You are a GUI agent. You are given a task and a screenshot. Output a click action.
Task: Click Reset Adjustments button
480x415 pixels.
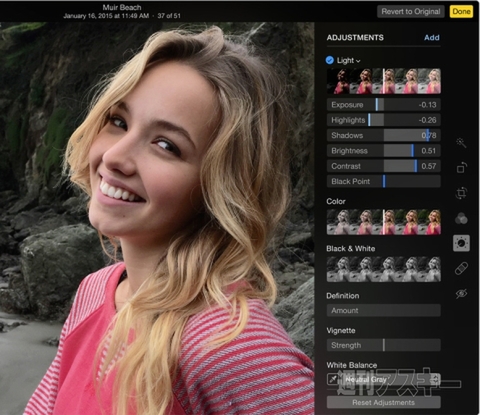pos(384,402)
